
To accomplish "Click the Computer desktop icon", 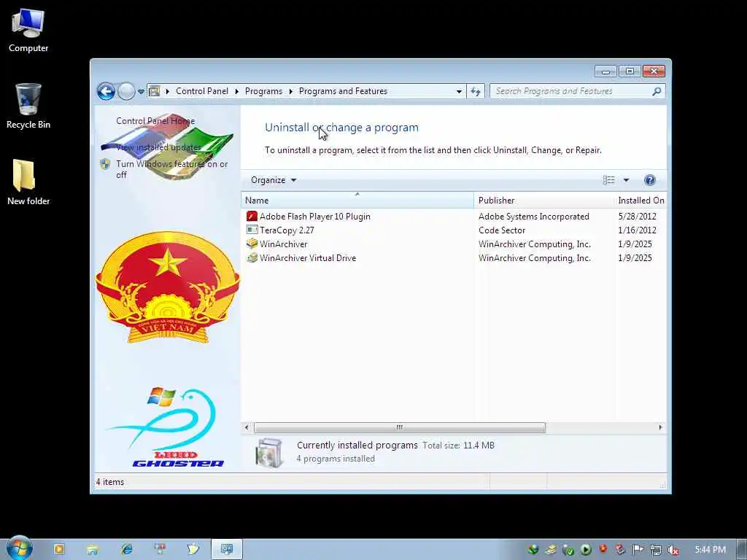I will point(28,31).
